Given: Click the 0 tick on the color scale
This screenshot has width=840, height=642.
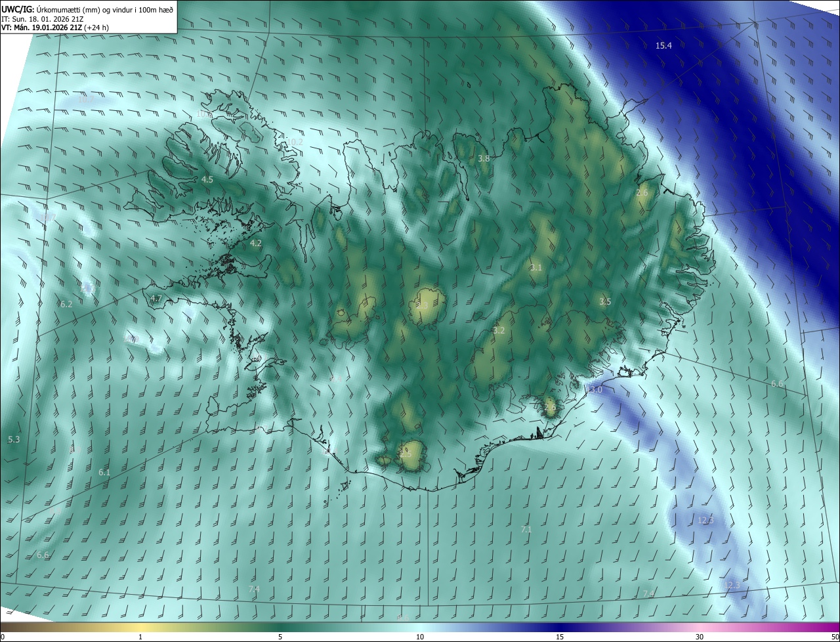Looking at the screenshot, I should click(x=3, y=637).
